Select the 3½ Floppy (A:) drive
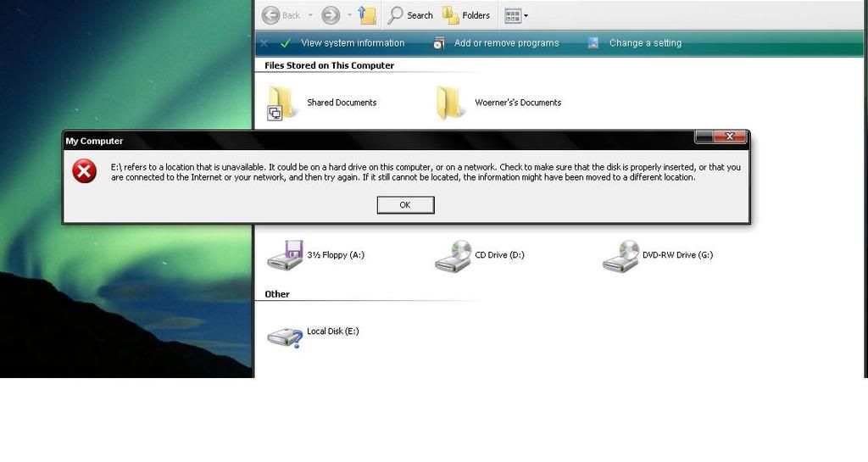Screen dimensions: 868x462 coord(285,255)
